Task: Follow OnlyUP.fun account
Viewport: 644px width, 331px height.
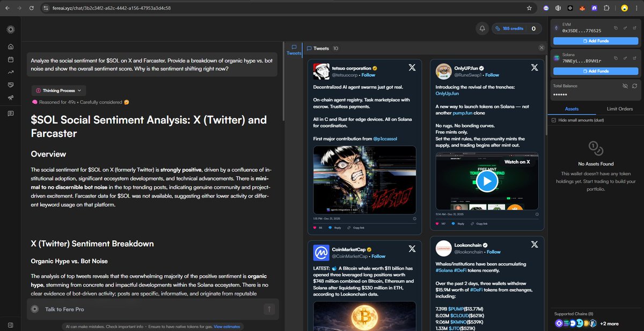Action: click(x=492, y=75)
